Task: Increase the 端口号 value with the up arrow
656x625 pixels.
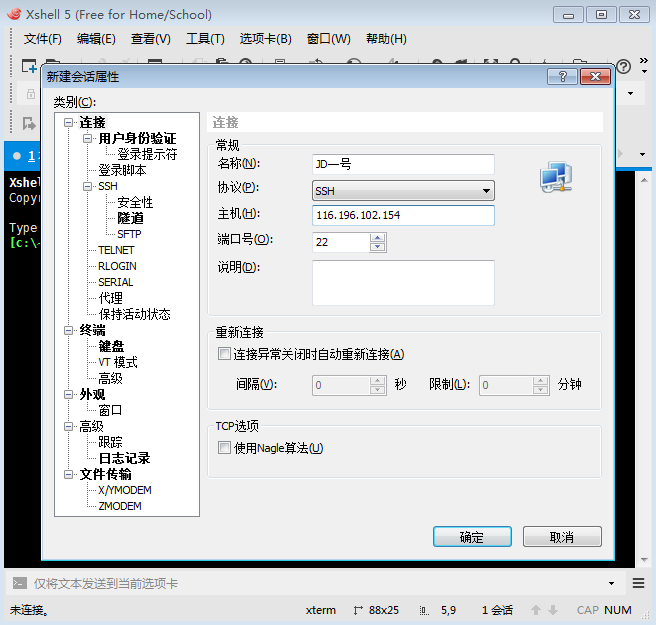Action: [377, 238]
